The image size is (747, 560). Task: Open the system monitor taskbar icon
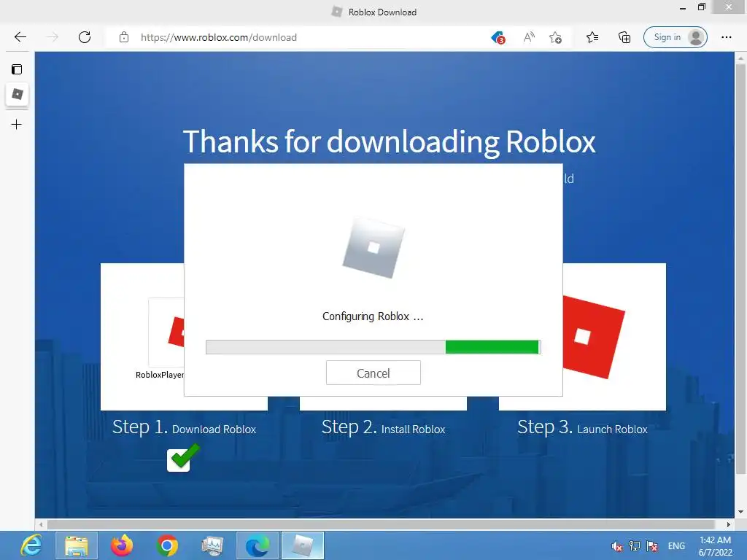(212, 545)
